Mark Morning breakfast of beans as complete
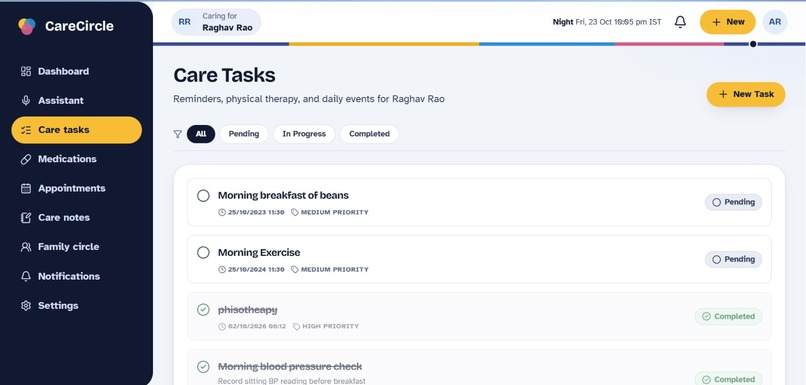The height and width of the screenshot is (385, 806). coord(204,196)
